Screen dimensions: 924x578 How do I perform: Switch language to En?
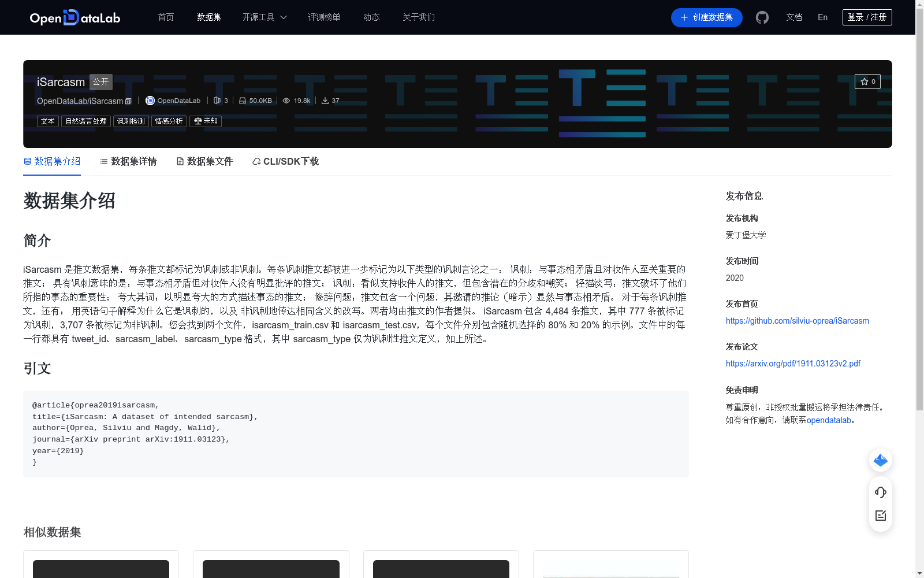822,17
